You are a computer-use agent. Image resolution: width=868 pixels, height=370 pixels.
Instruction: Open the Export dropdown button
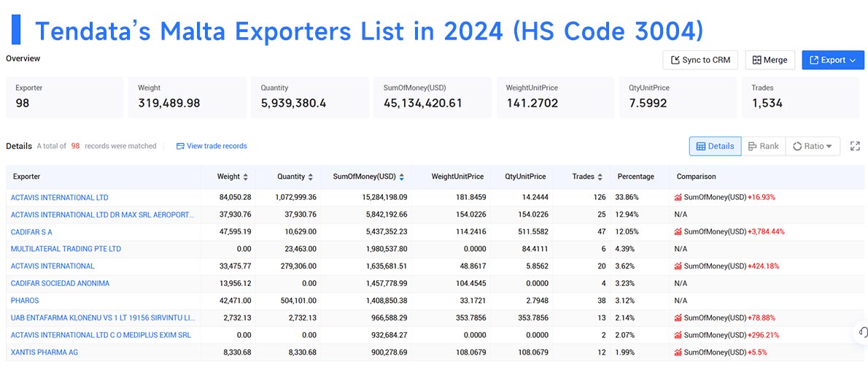(x=832, y=60)
